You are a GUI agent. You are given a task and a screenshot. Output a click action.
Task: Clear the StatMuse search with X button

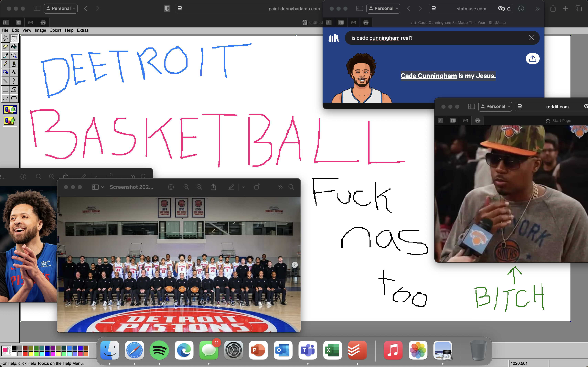(531, 38)
